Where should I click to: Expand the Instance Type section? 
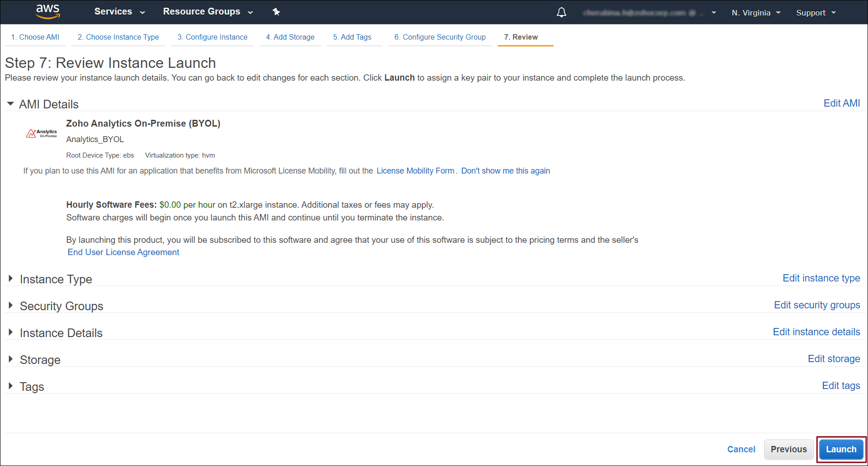click(10, 279)
